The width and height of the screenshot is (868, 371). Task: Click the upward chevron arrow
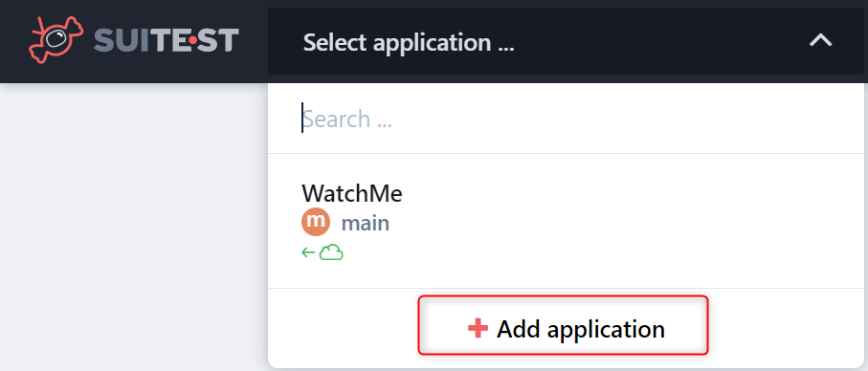point(821,40)
